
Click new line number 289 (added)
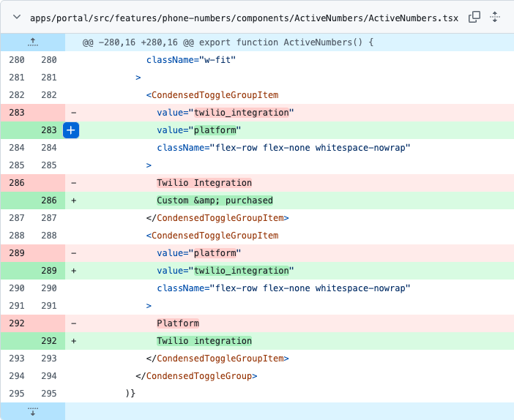pyautogui.click(x=49, y=271)
